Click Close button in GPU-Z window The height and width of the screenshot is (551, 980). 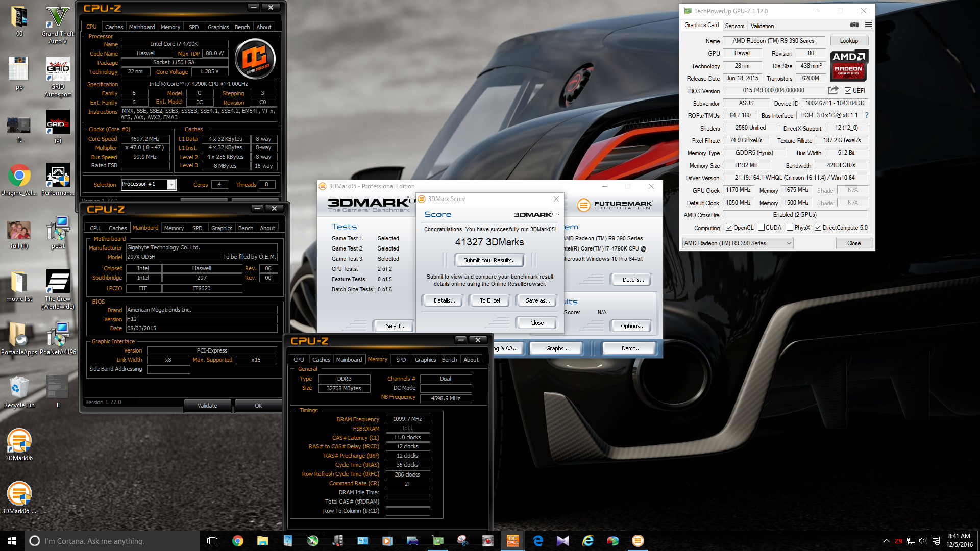click(854, 243)
